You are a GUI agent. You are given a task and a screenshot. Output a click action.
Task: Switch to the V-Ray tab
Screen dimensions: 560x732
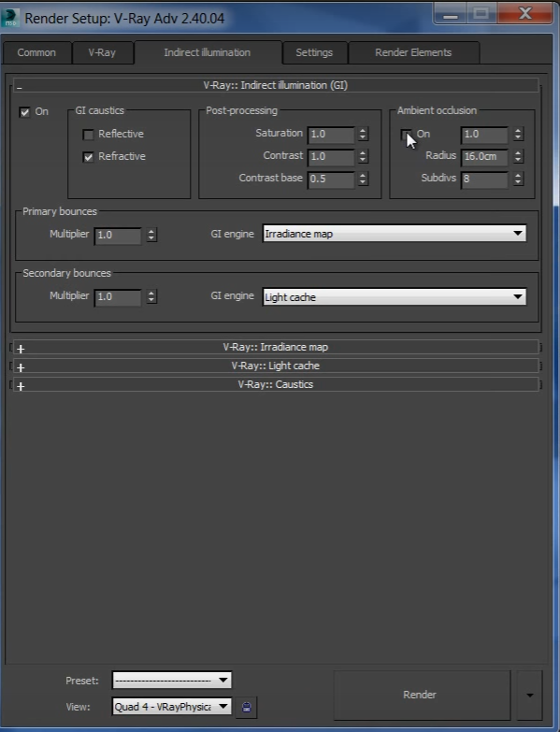click(x=102, y=52)
